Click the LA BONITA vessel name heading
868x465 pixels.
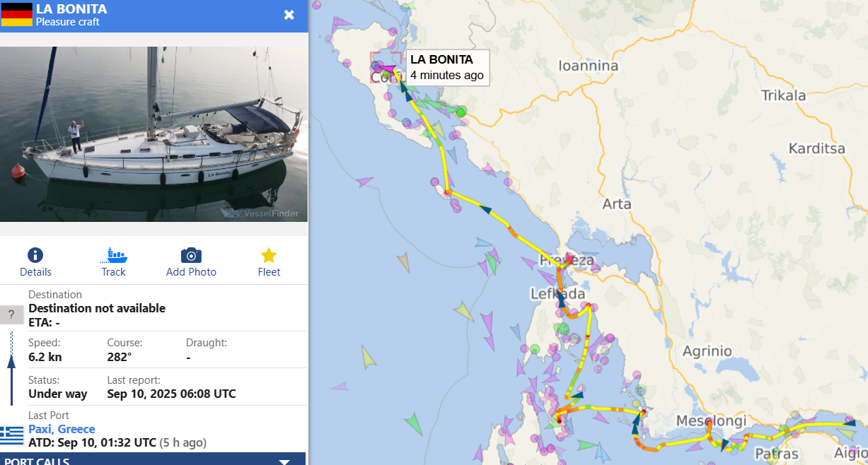coord(71,9)
